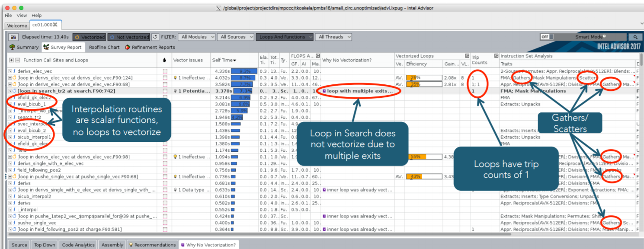
Task: Open the View menu
Action: [22, 15]
